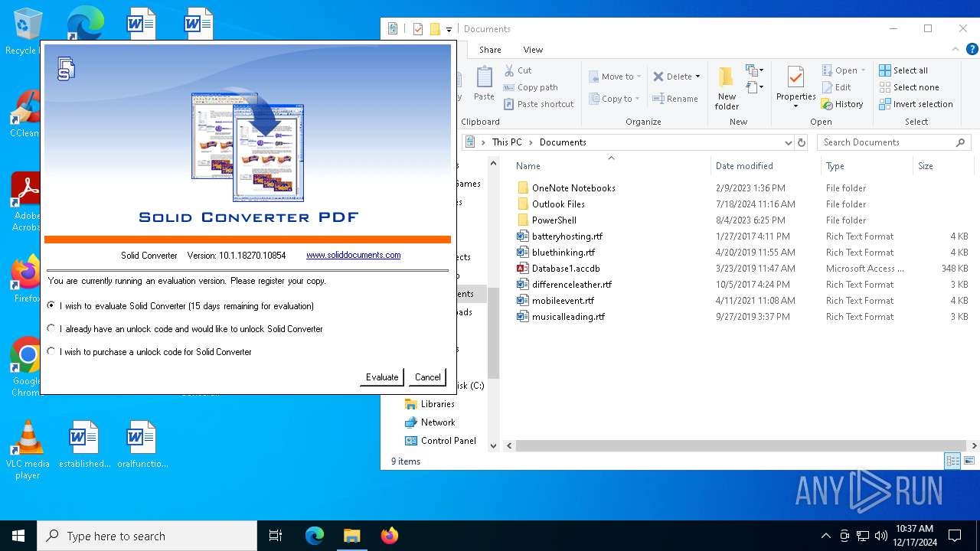Select the purchase an unlock code option
The image size is (980, 551).
[51, 351]
